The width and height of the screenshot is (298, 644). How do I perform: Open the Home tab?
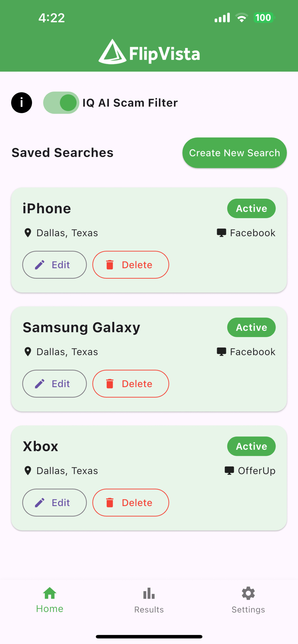tap(50, 600)
